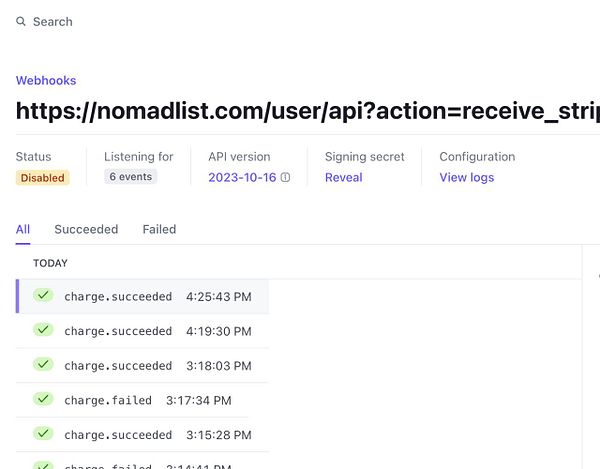Click green checkmark for 3:18:03 PM event

coord(42,365)
